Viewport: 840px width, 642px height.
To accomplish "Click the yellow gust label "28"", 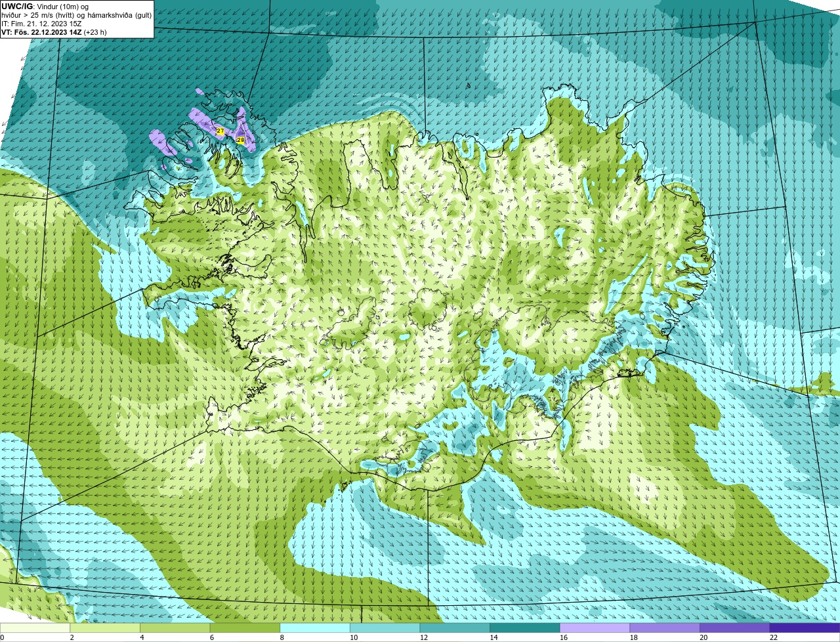I will [240, 140].
